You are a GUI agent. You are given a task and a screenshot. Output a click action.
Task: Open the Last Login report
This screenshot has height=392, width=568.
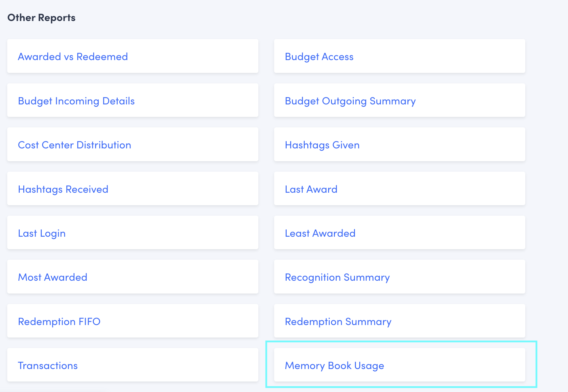click(42, 233)
